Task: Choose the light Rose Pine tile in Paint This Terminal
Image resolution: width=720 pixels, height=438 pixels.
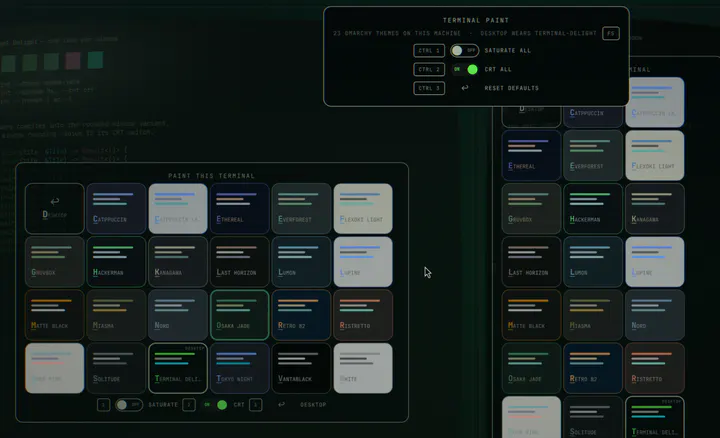Action: tap(55, 368)
